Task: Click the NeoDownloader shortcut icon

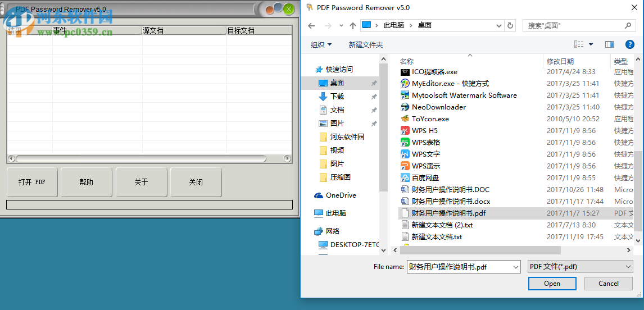Action: tap(405, 107)
